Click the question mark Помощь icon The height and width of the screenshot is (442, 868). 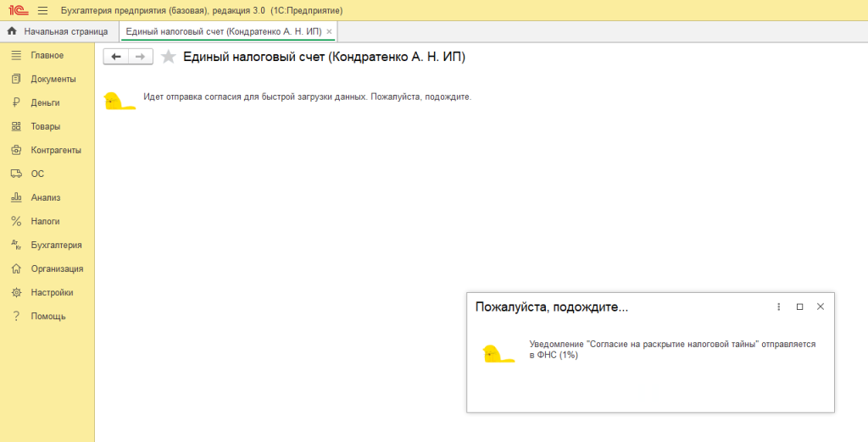16,317
